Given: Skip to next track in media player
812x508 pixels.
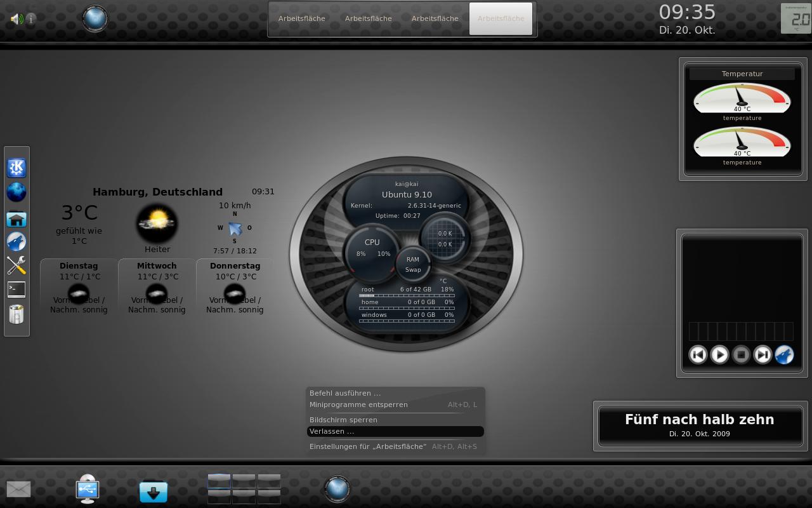Looking at the screenshot, I should tap(763, 354).
